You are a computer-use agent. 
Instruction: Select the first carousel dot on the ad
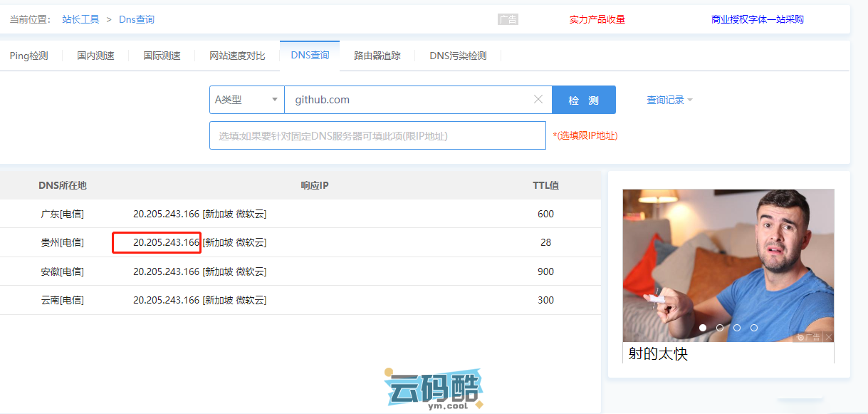(x=703, y=328)
